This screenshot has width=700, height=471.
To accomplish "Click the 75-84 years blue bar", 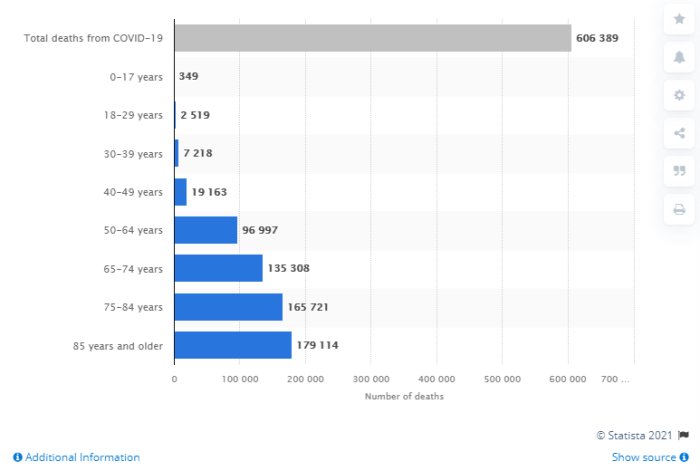I will 229,307.
